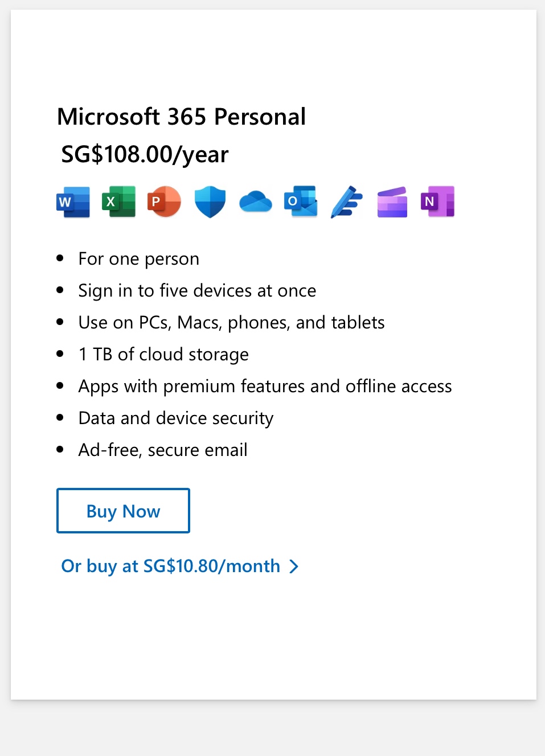The image size is (545, 756).
Task: Click the OneDrive cloud icon
Action: (x=256, y=202)
